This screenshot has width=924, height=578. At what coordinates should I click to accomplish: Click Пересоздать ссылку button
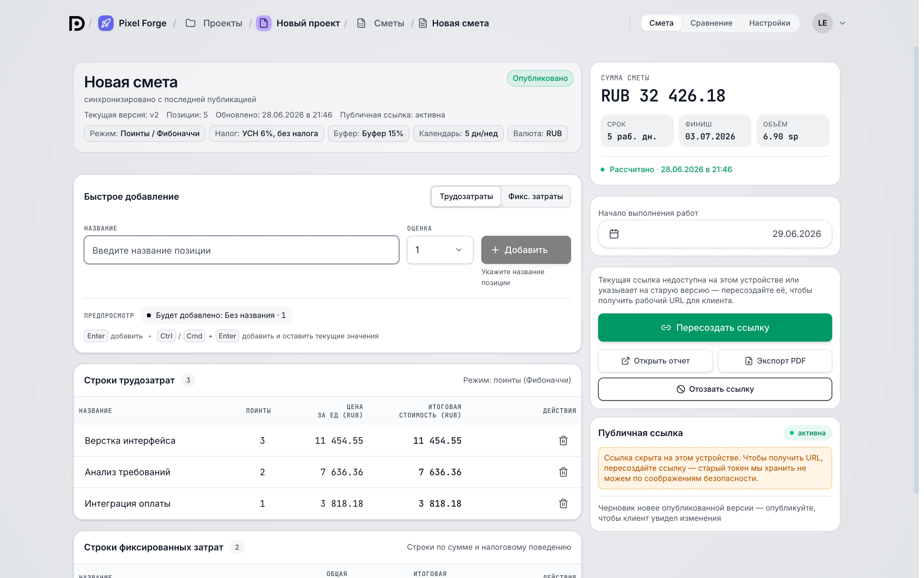(x=715, y=328)
